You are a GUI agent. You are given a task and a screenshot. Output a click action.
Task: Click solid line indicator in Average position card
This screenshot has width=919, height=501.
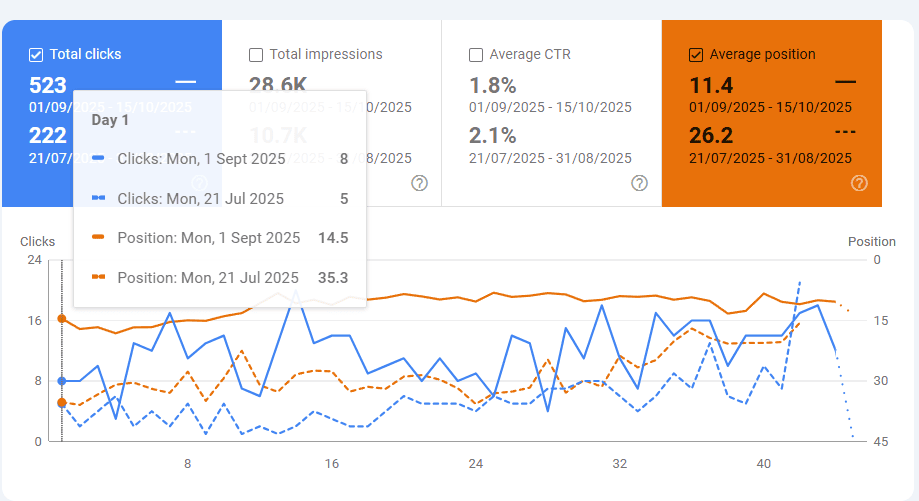(845, 81)
